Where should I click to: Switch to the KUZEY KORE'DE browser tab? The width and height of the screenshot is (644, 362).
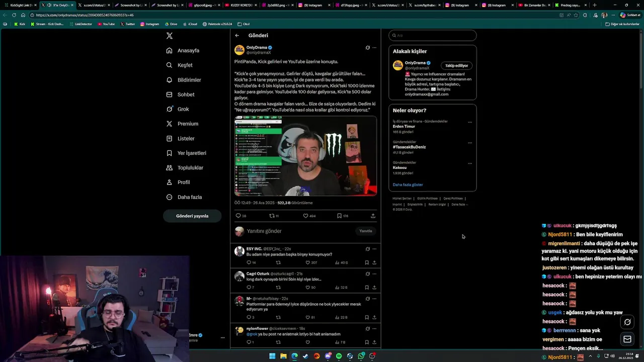[240, 5]
